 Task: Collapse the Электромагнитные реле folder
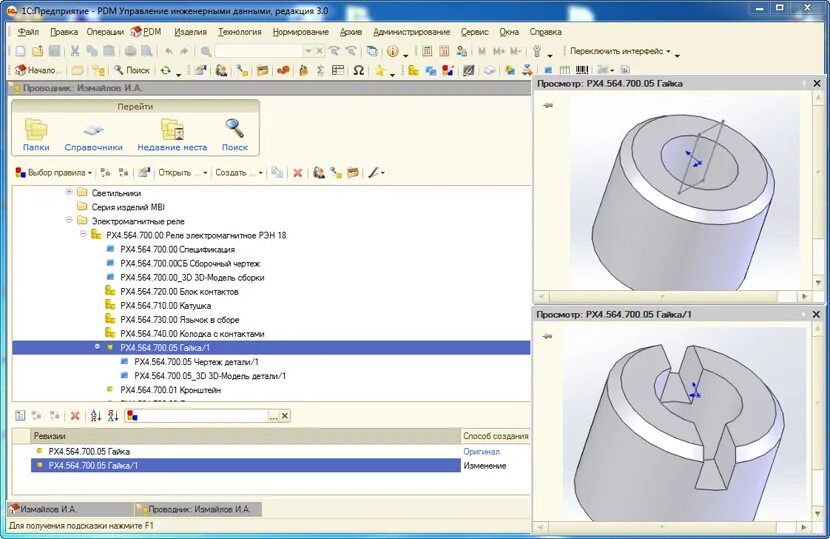(69, 220)
